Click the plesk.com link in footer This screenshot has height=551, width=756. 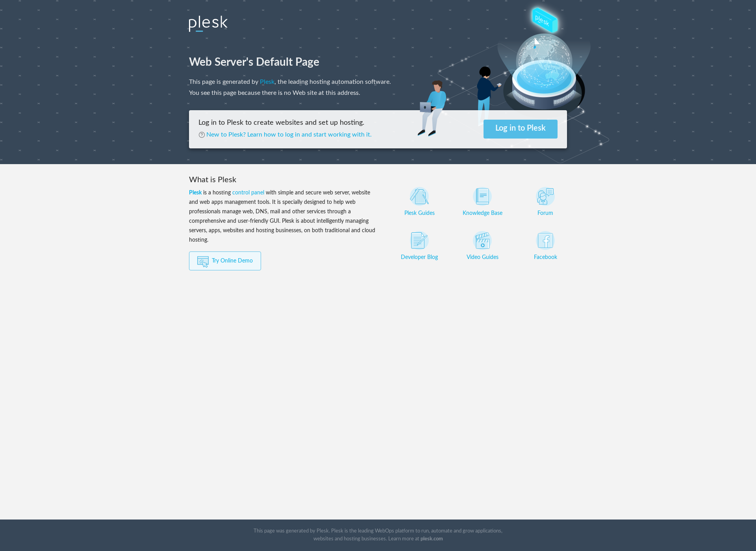coord(432,538)
